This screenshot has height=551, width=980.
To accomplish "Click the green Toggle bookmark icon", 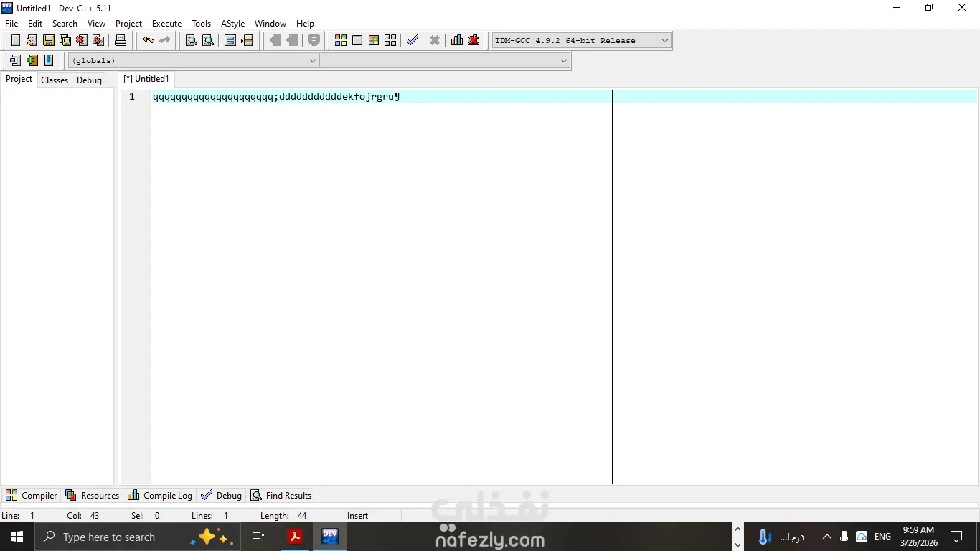I will 32,60.
